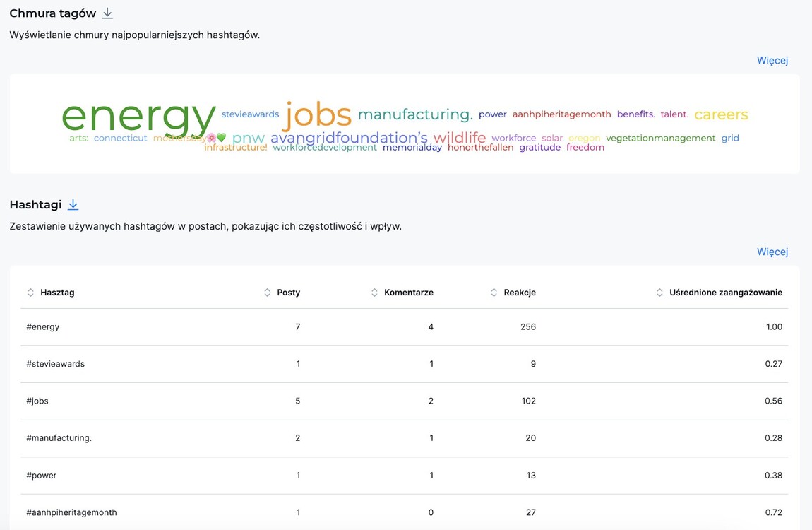812x530 pixels.
Task: Click the Hashtagi section heading
Action: click(36, 205)
